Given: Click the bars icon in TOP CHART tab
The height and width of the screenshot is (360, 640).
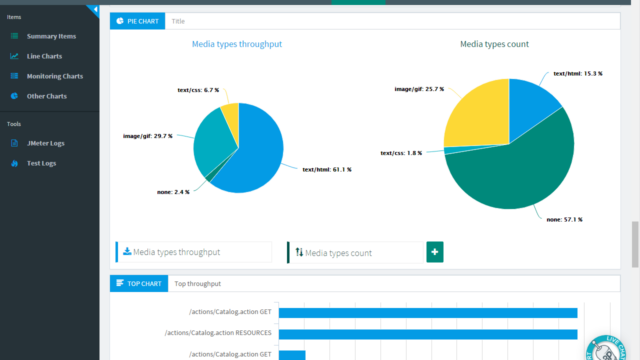Looking at the screenshot, I should tap(120, 283).
